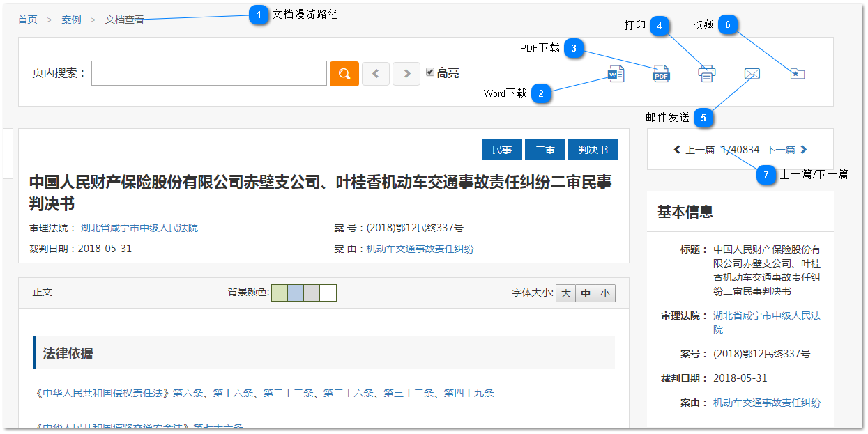Send the document via email

pyautogui.click(x=751, y=72)
